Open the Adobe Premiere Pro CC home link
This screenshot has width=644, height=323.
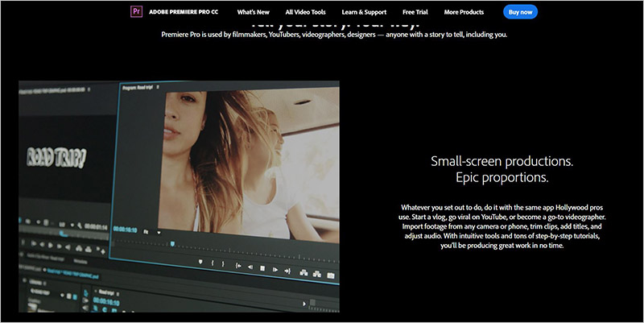click(x=184, y=12)
